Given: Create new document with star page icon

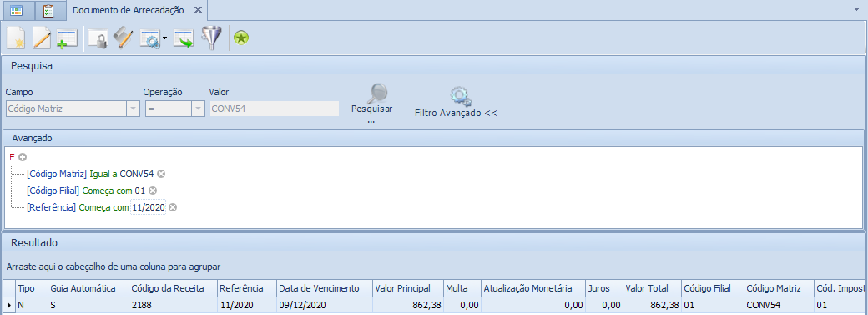Looking at the screenshot, I should (x=16, y=38).
